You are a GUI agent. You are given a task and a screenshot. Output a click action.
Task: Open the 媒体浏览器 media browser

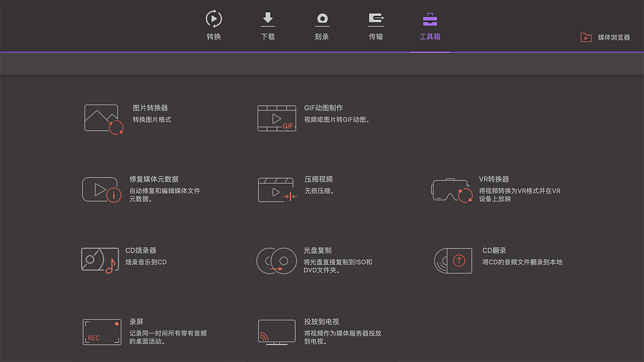(x=613, y=37)
